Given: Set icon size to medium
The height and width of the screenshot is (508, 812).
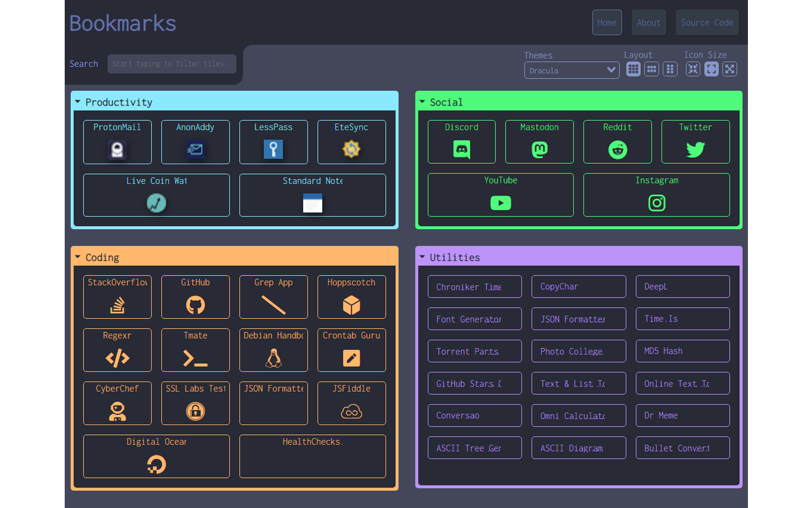Looking at the screenshot, I should click(712, 69).
